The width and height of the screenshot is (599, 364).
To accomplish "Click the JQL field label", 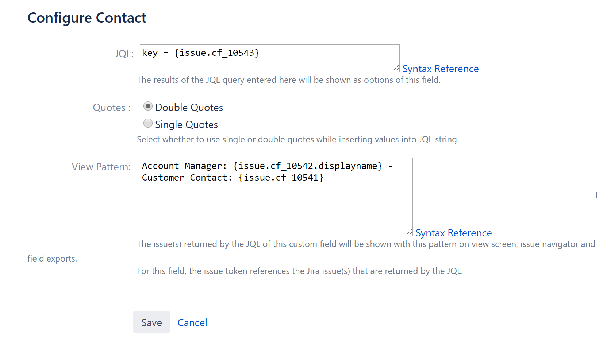I will click(123, 53).
